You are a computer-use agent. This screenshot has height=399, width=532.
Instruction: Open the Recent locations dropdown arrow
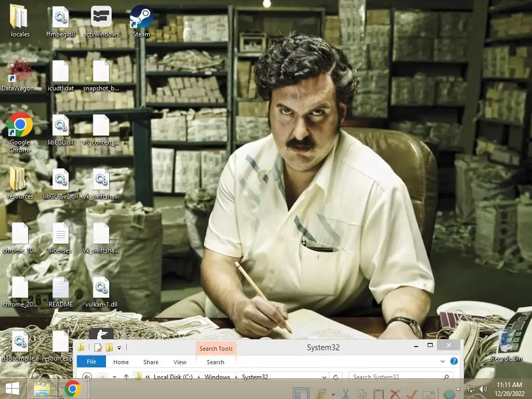point(114,377)
